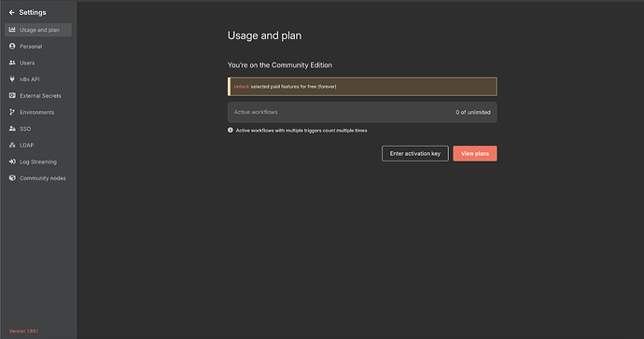Go to Users settings
Screen dimensions: 644x339
(x=37, y=63)
